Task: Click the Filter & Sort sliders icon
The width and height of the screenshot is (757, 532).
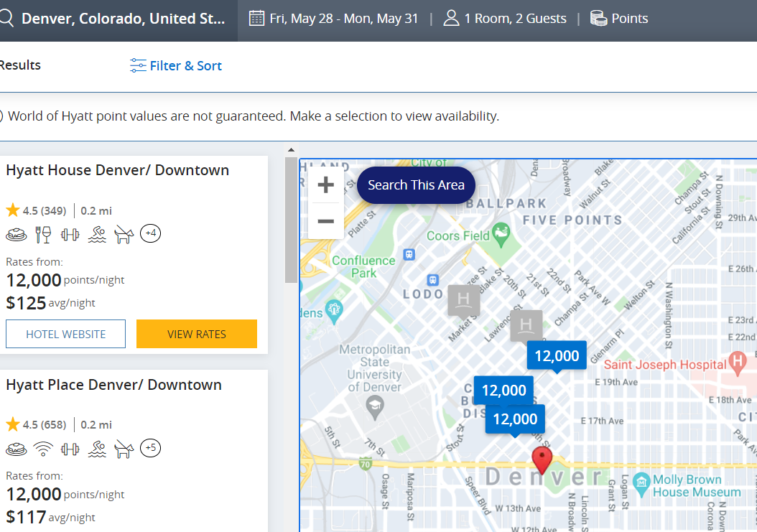Action: [138, 65]
